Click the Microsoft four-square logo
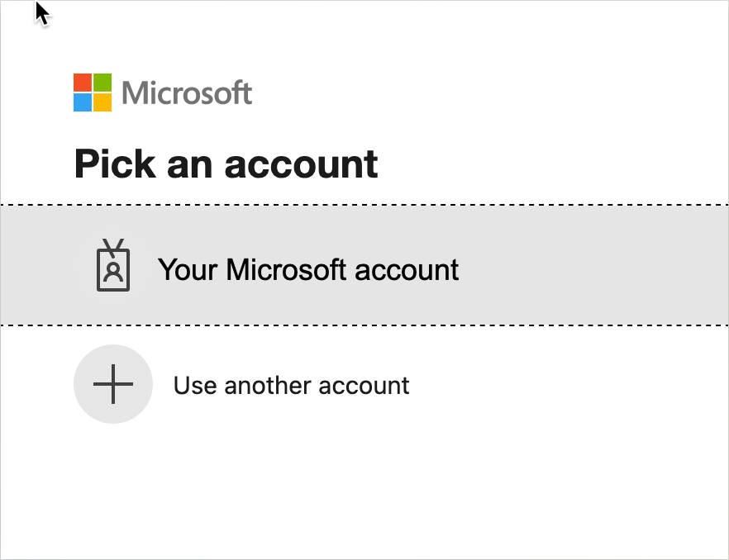The image size is (729, 560). (92, 93)
